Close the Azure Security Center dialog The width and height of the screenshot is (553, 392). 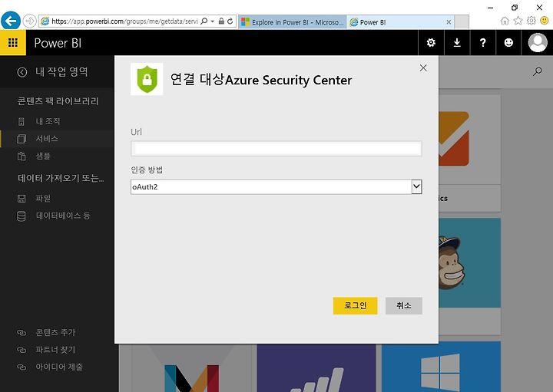click(x=423, y=68)
